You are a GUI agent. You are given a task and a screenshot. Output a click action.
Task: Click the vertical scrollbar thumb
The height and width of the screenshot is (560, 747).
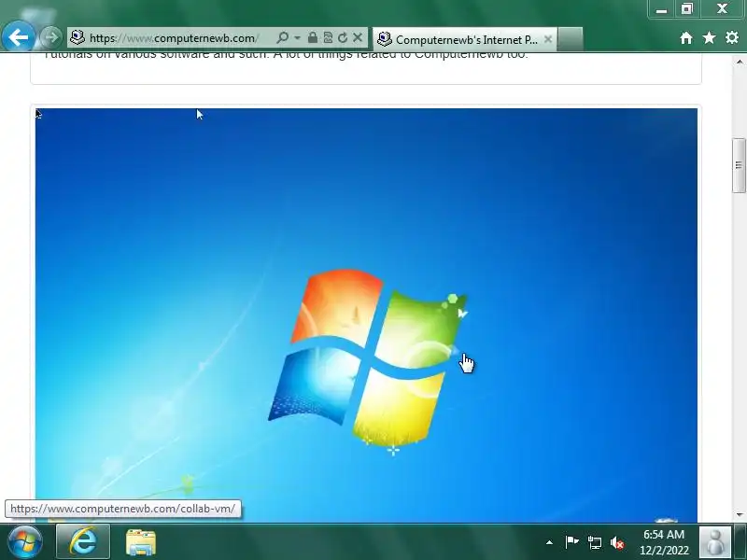[739, 165]
